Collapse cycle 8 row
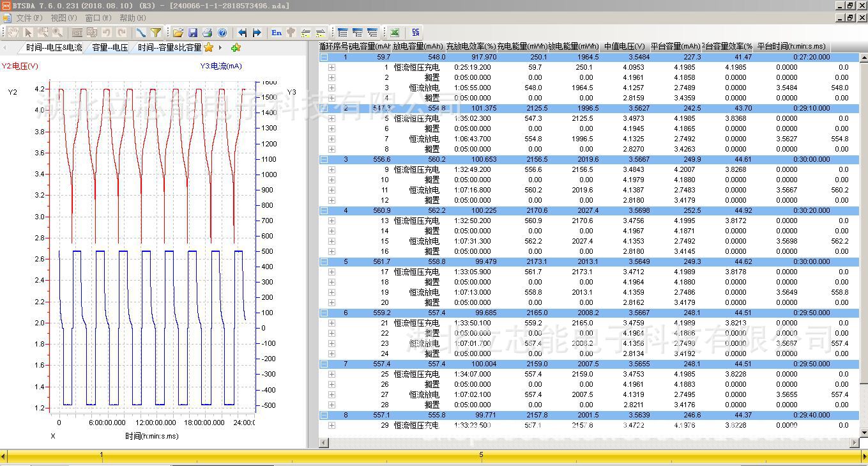This screenshot has width=868, height=466. [324, 415]
